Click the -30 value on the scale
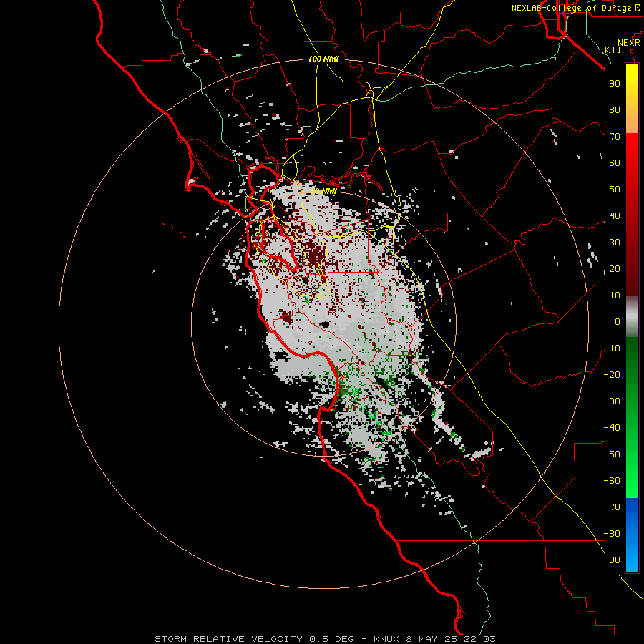This screenshot has height=644, width=644. click(x=612, y=401)
